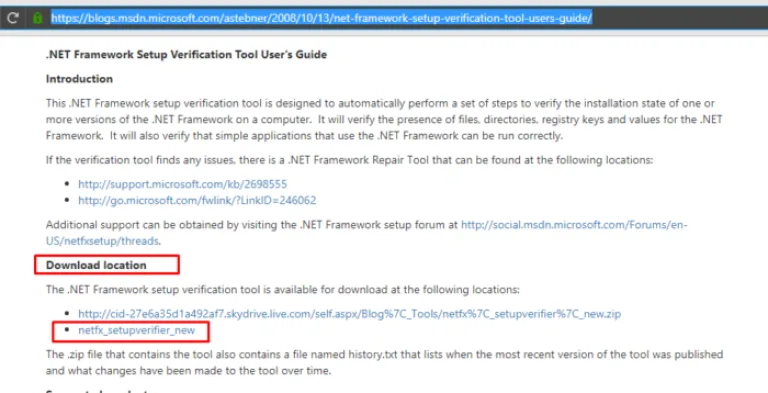
Task: Open the skydrive.live.com setupverifier zip link
Action: [350, 314]
